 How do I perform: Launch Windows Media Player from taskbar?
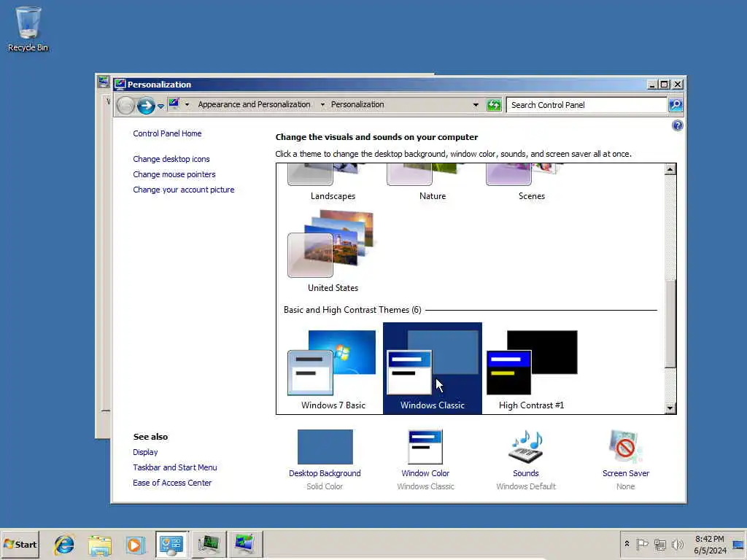point(135,544)
